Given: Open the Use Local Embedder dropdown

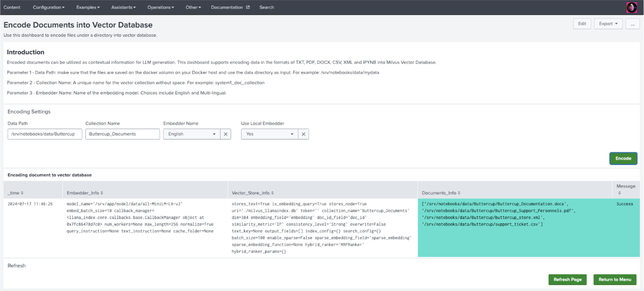Looking at the screenshot, I should [x=270, y=134].
